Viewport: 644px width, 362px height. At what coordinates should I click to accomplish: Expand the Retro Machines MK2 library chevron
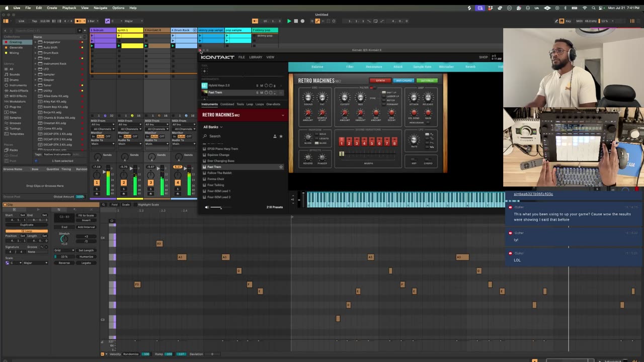click(x=283, y=115)
